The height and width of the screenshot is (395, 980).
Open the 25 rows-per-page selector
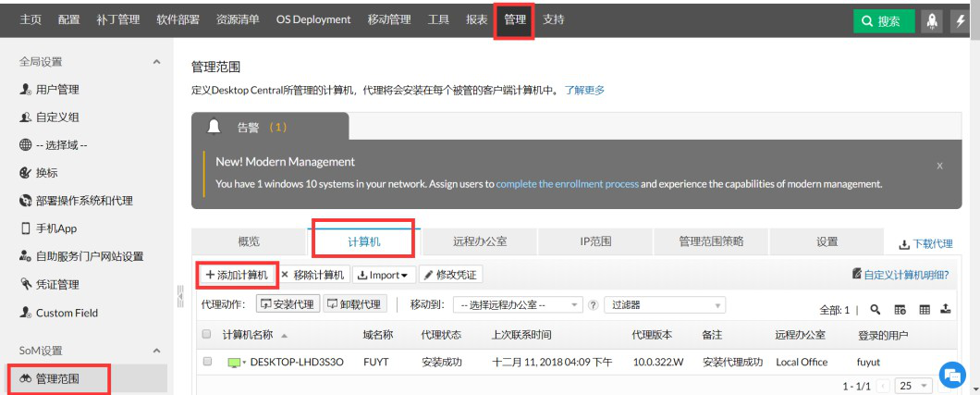(x=913, y=386)
